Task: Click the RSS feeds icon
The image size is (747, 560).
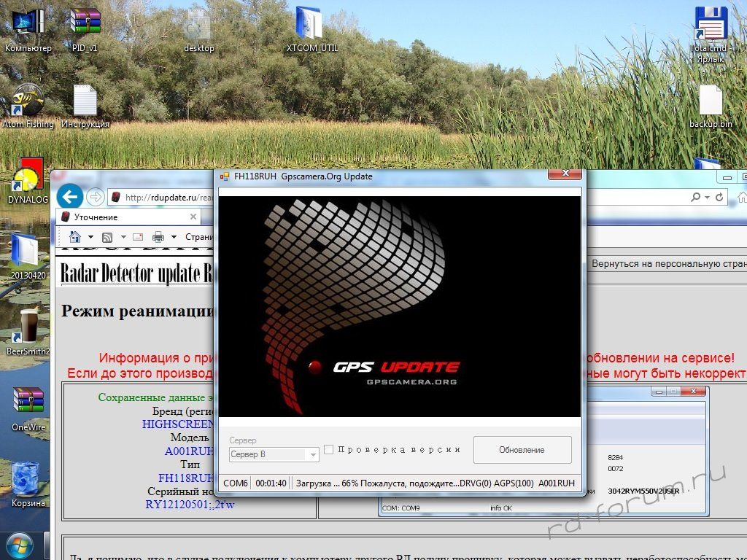Action: point(107,237)
